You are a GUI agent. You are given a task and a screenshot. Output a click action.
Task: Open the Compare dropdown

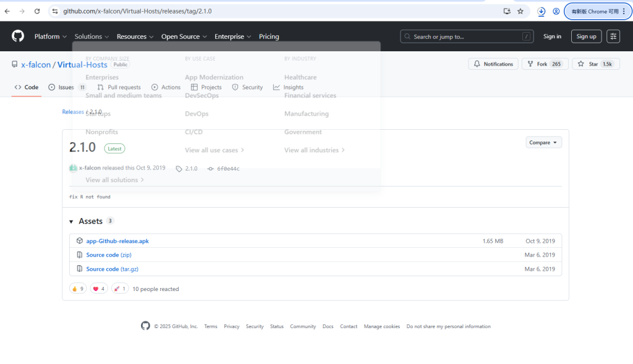[543, 142]
